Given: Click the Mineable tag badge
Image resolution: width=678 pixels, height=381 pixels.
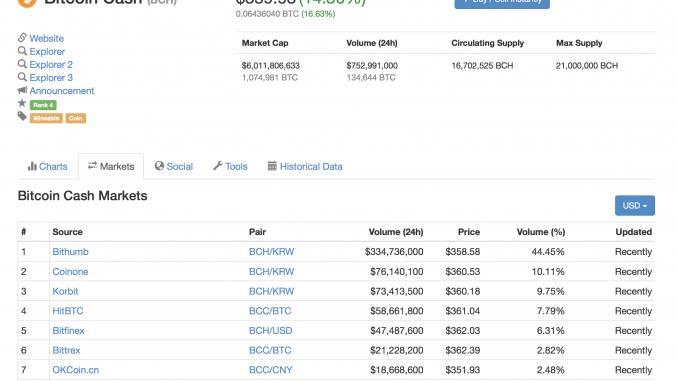Looking at the screenshot, I should pyautogui.click(x=46, y=118).
